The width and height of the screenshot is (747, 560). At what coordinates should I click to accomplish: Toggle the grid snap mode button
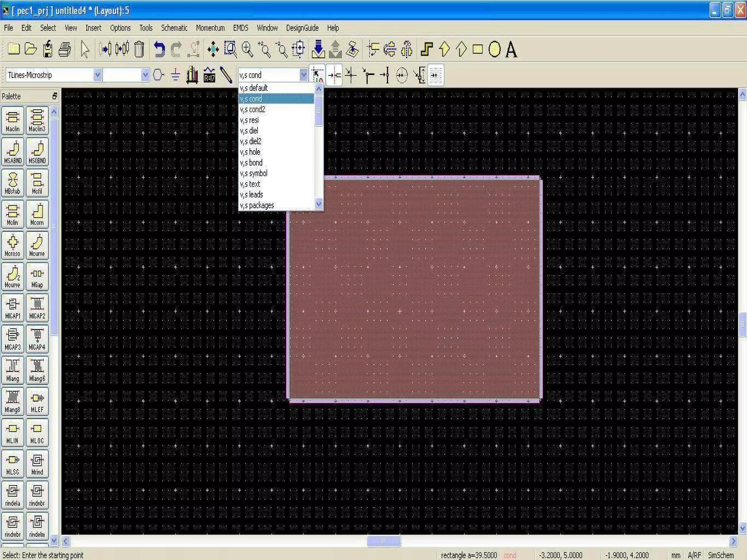click(436, 75)
